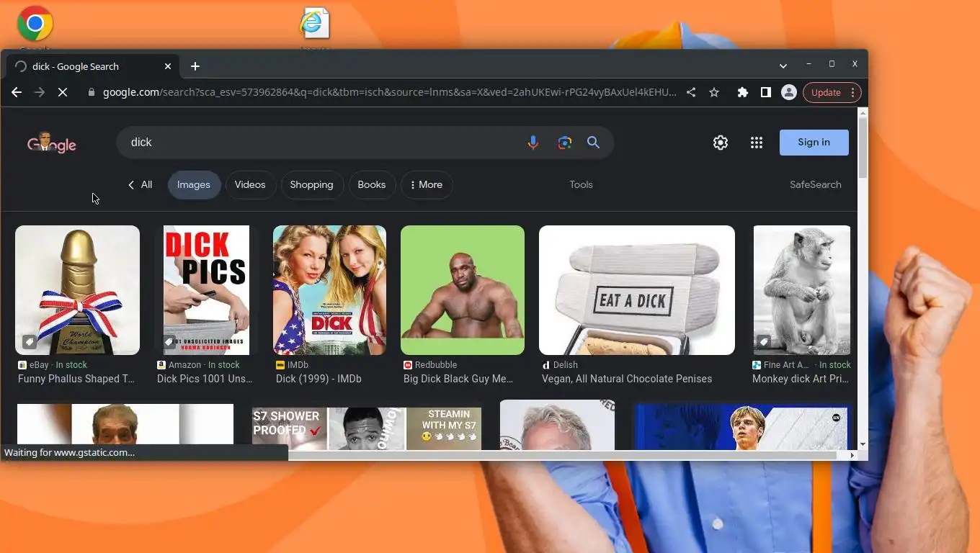This screenshot has width=980, height=553.
Task: Bookmark this page with the star icon
Action: coord(714,92)
